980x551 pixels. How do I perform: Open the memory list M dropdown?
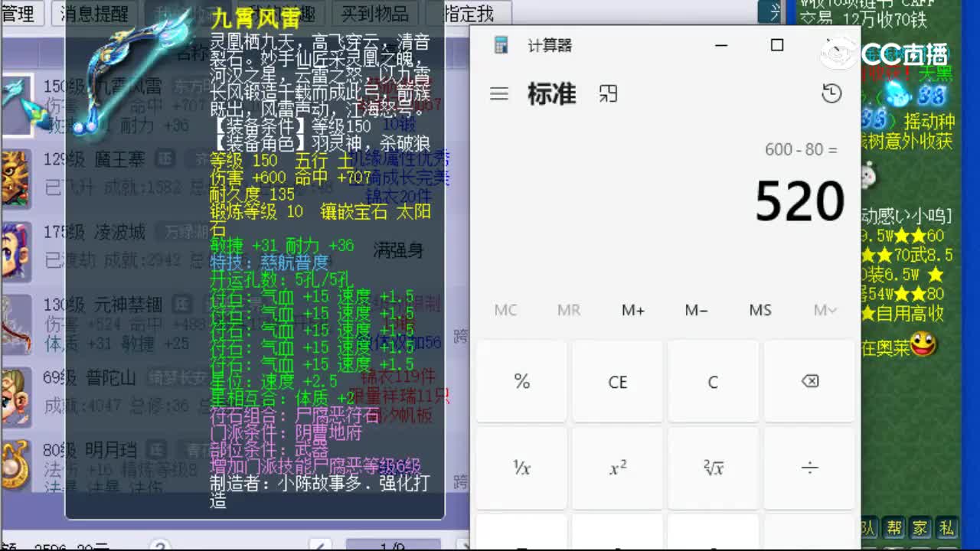point(825,310)
